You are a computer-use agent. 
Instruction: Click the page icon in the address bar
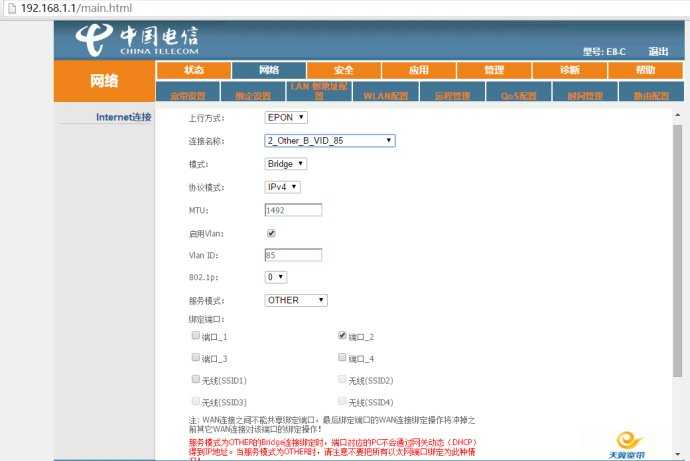(x=12, y=8)
